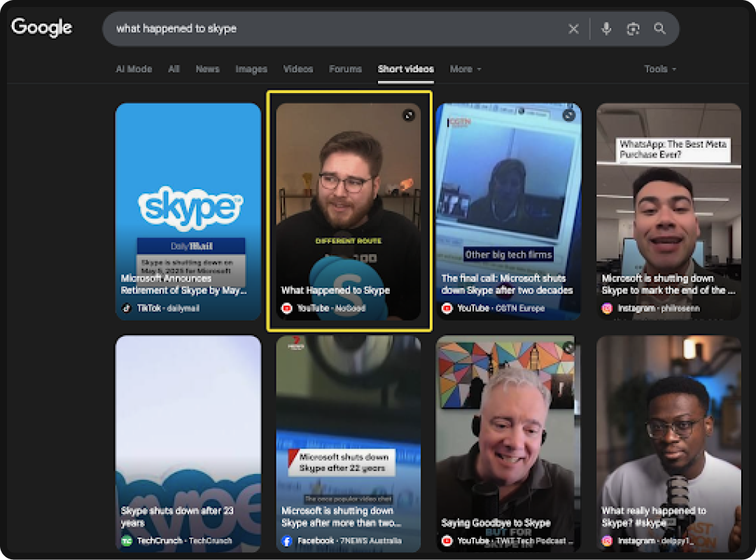This screenshot has height=560, width=756.
Task: Clear the search query with the X
Action: click(573, 29)
